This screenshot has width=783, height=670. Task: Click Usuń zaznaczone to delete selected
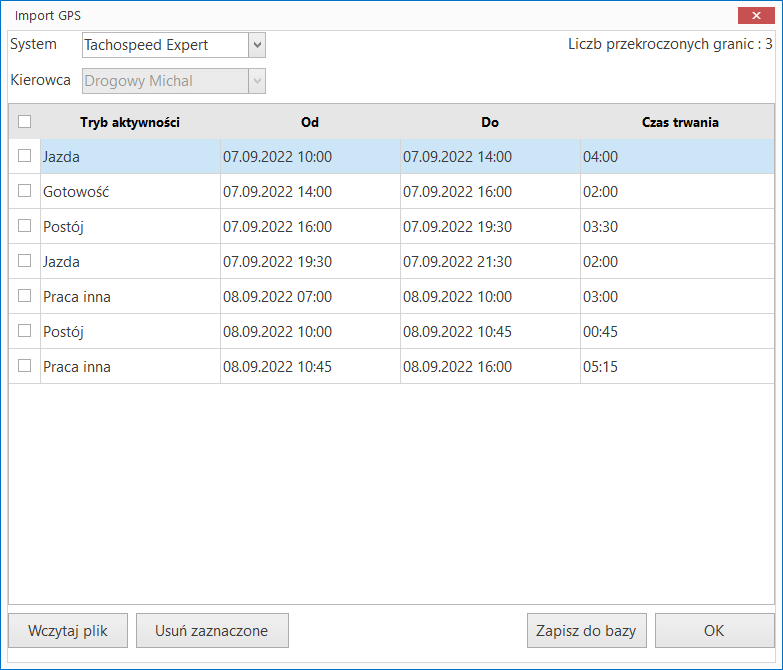point(212,631)
